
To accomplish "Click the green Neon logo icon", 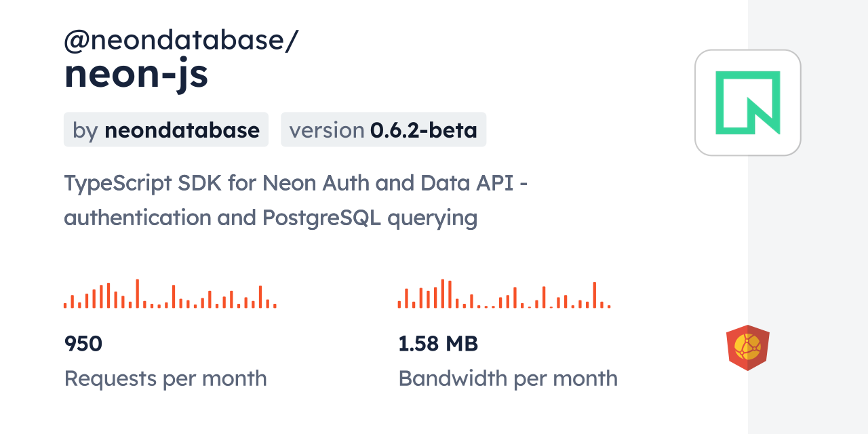I will click(x=748, y=102).
